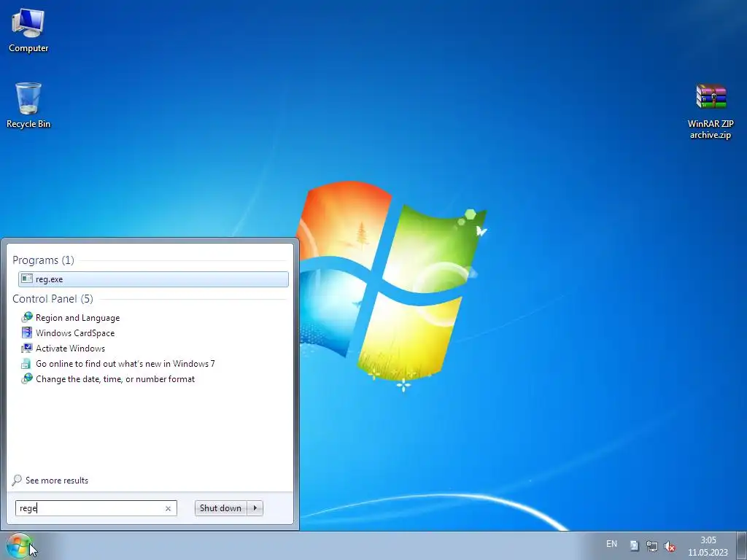Expand the Shut down options arrow
Image resolution: width=747 pixels, height=560 pixels.
[255, 508]
